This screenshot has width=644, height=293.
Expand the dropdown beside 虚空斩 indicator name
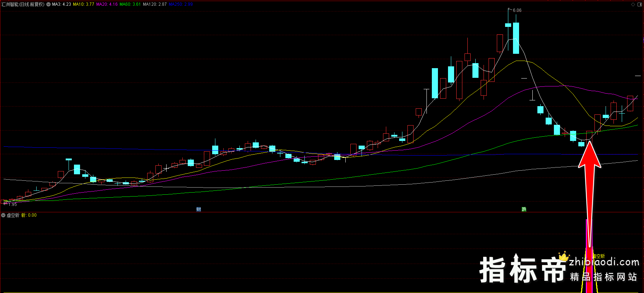[x=3, y=215]
